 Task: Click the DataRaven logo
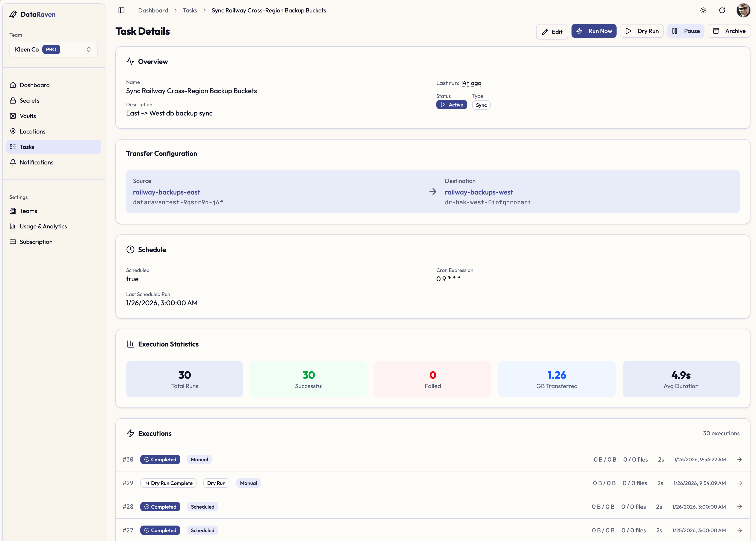point(32,14)
